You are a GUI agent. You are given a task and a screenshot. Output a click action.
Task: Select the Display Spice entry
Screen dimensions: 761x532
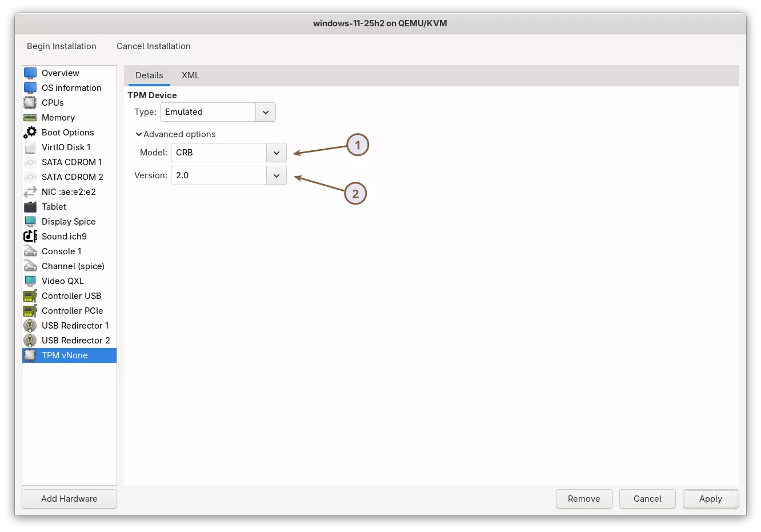pos(69,222)
